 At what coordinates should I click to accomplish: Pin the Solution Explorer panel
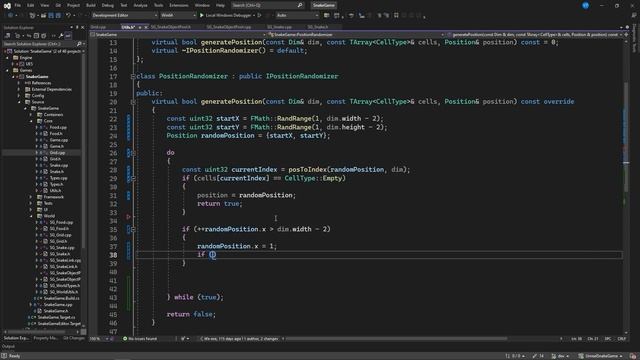[77, 27]
